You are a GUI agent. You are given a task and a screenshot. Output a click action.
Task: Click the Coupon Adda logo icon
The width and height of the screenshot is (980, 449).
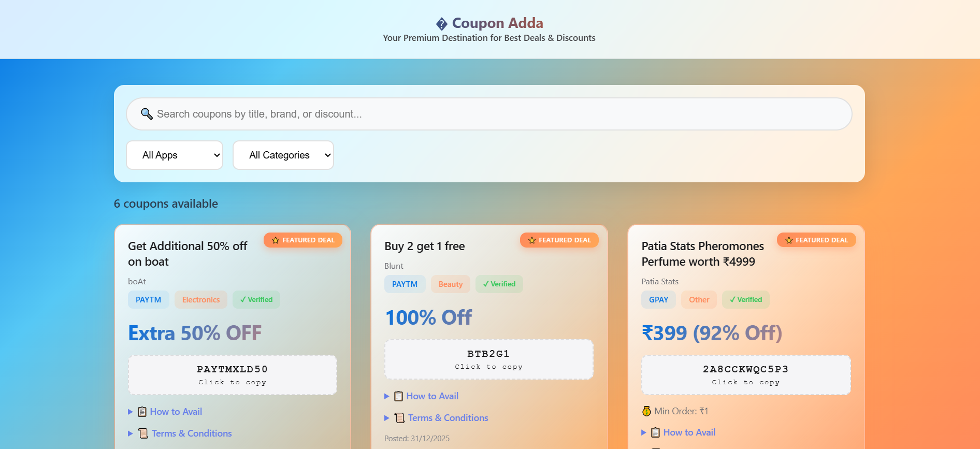pos(441,23)
